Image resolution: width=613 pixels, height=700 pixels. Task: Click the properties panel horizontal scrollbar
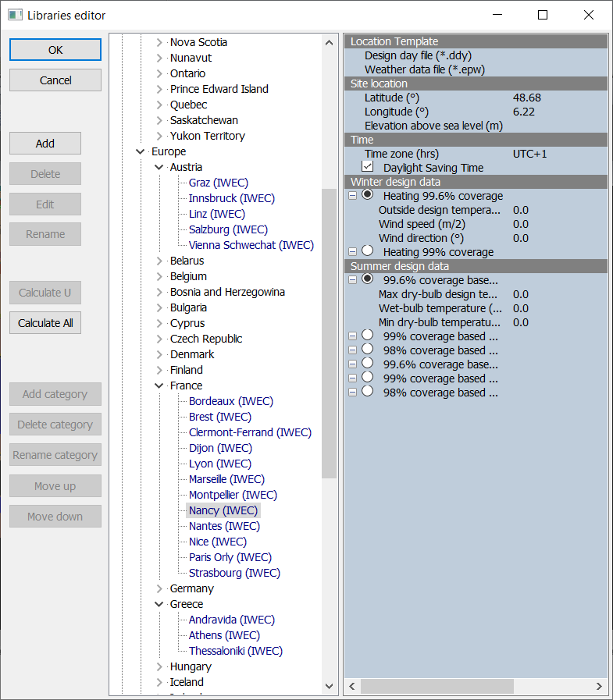pyautogui.click(x=437, y=686)
